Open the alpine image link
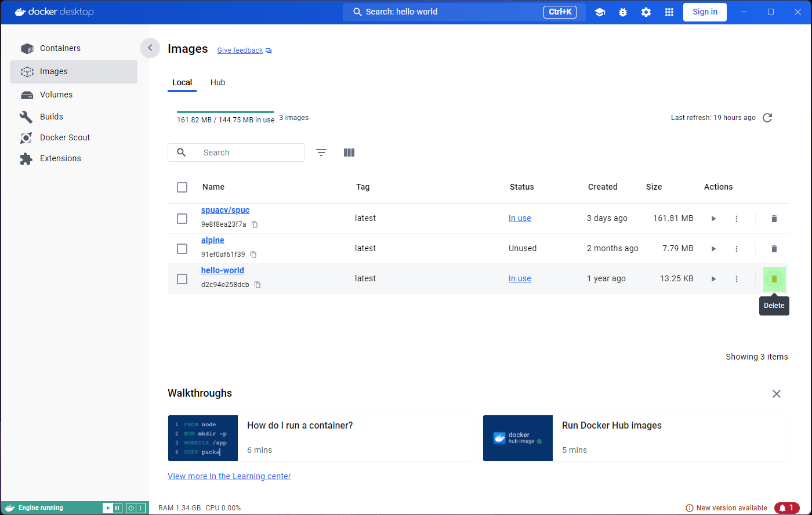Viewport: 812px width, 515px height. (x=213, y=240)
